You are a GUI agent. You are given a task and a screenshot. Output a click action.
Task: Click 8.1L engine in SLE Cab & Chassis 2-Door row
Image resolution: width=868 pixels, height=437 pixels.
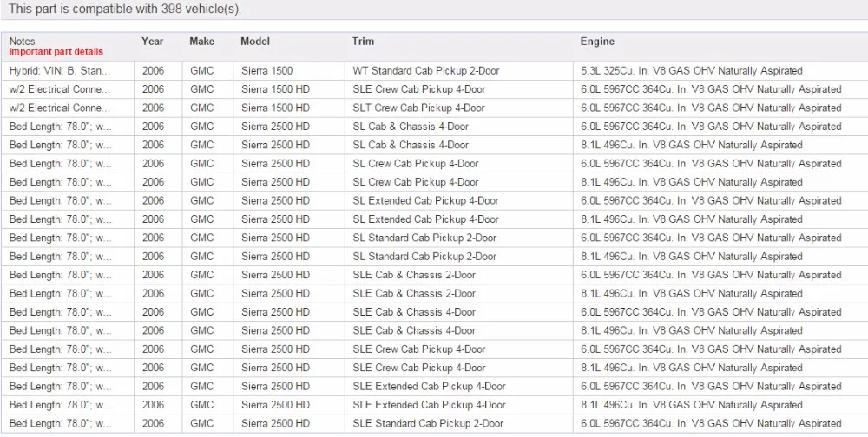tap(692, 293)
